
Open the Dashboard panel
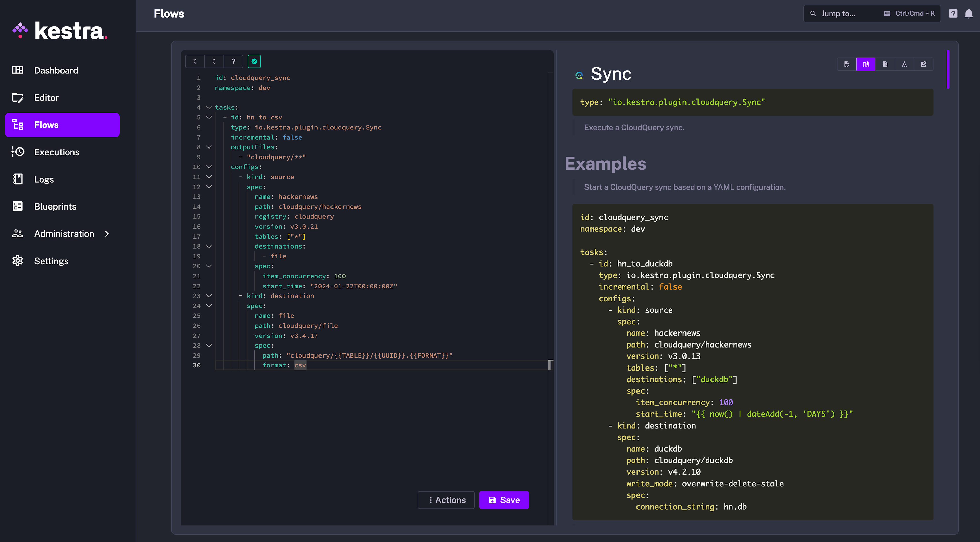click(x=56, y=70)
